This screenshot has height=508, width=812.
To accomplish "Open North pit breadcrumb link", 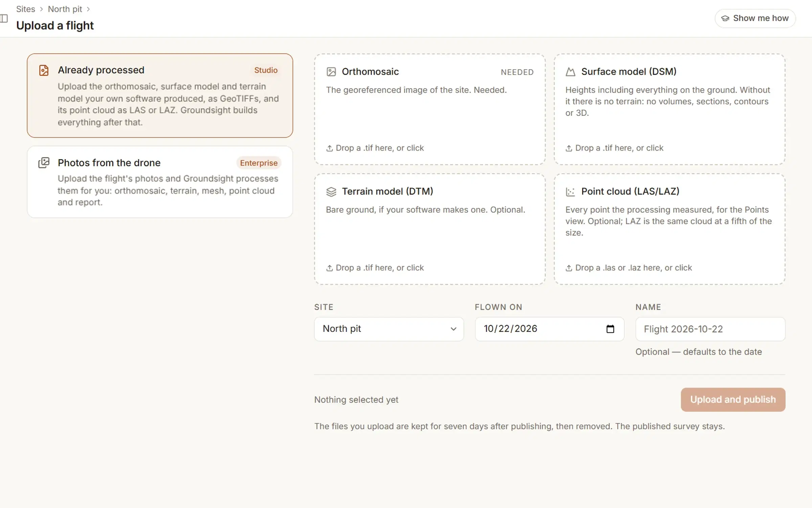I will pos(65,9).
